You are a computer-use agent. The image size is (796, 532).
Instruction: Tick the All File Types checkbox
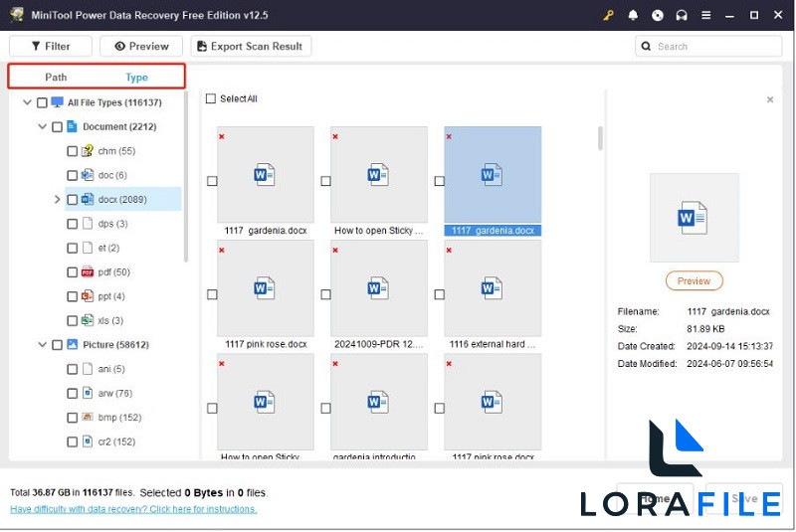(x=42, y=102)
